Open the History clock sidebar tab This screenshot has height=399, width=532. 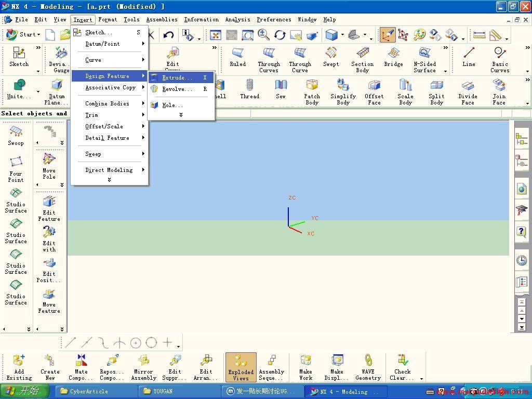[521, 261]
